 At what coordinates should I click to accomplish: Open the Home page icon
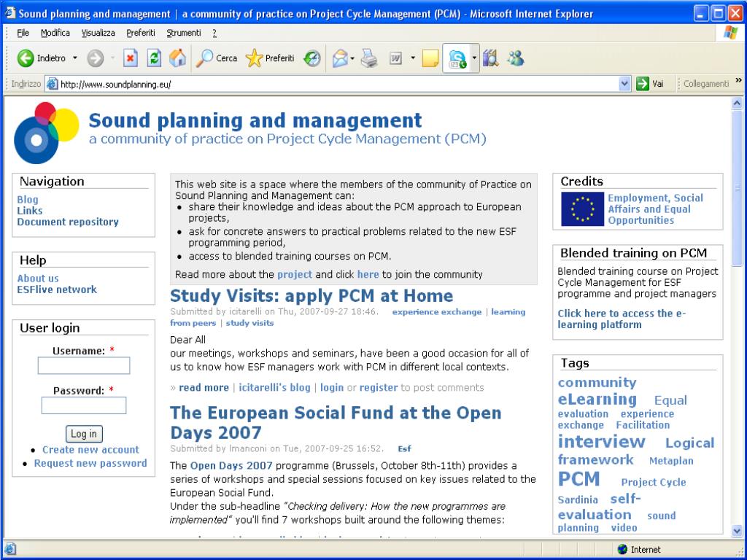click(178, 58)
